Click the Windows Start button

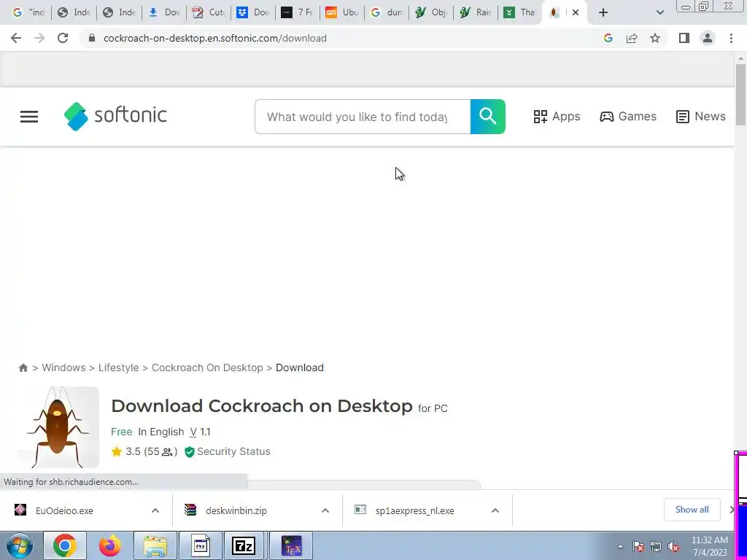click(x=20, y=546)
